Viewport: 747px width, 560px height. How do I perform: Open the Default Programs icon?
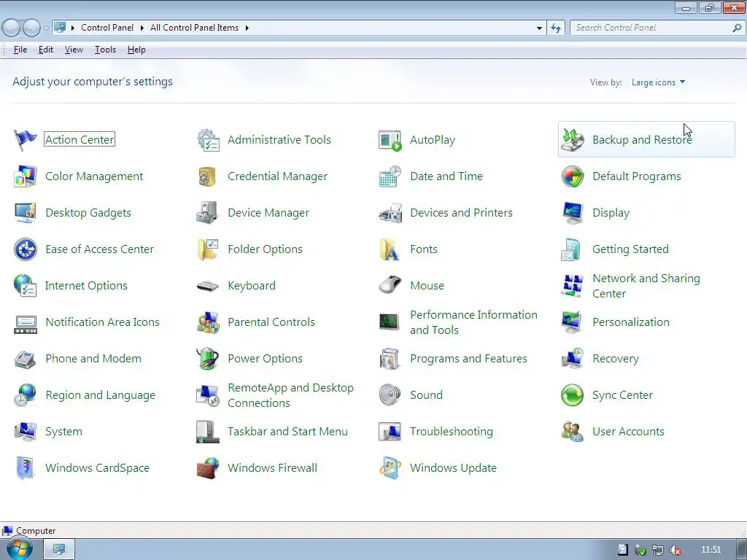572,176
